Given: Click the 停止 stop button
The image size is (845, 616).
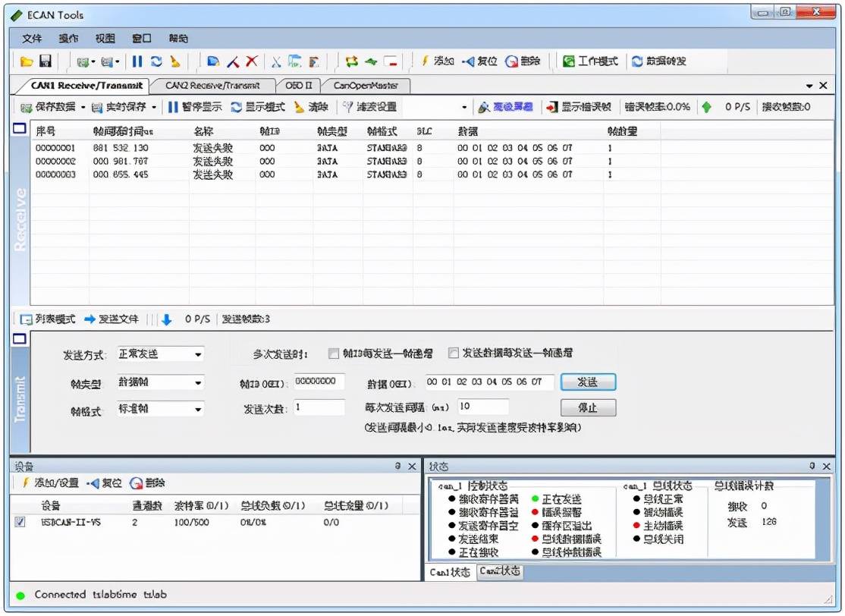Looking at the screenshot, I should click(x=588, y=407).
